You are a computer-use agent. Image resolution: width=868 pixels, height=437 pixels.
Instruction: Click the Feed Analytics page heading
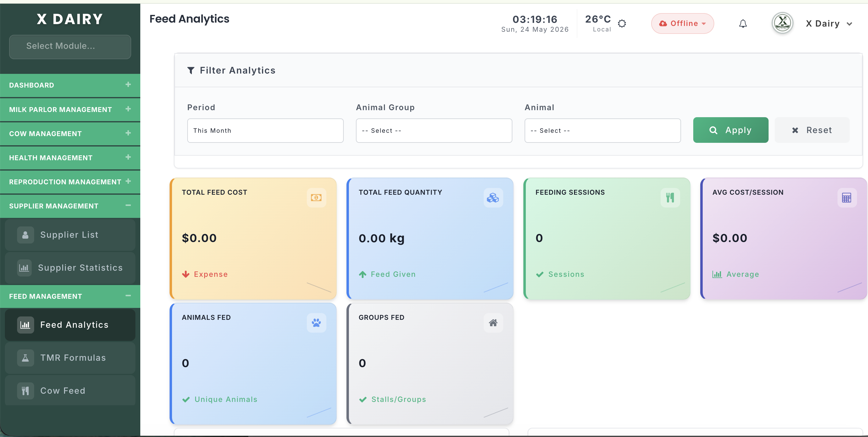[x=189, y=19]
